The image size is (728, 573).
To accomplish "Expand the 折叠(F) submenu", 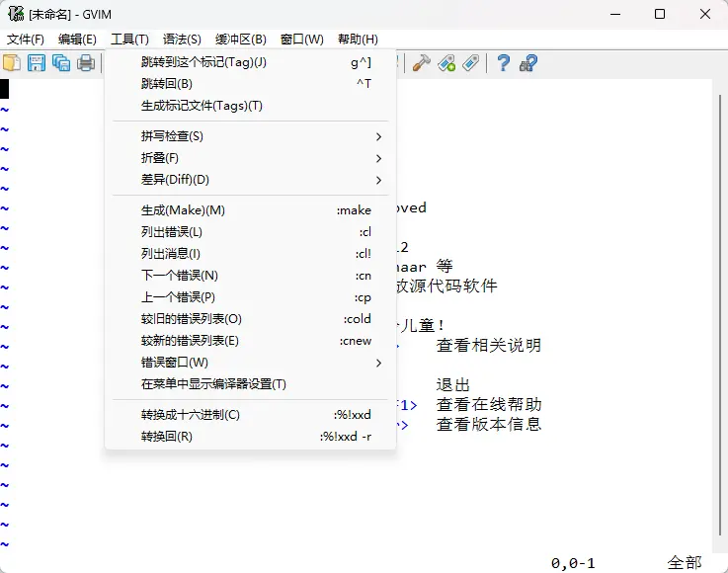I will pyautogui.click(x=250, y=158).
